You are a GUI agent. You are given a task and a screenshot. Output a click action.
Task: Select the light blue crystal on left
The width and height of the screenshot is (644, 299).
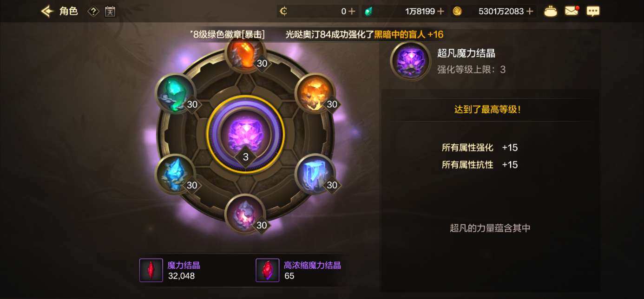(175, 174)
